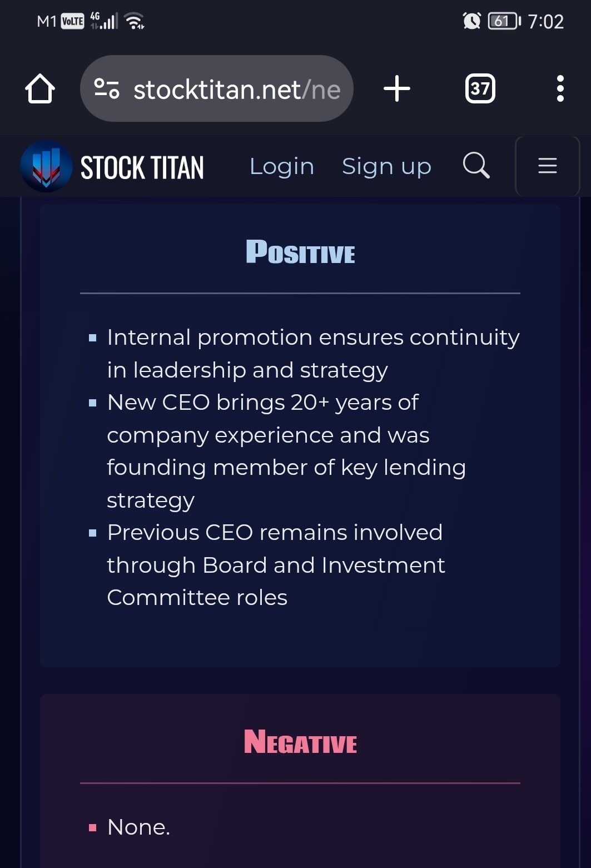Image resolution: width=591 pixels, height=868 pixels.
Task: Open site settings icon in address bar
Action: pos(106,88)
